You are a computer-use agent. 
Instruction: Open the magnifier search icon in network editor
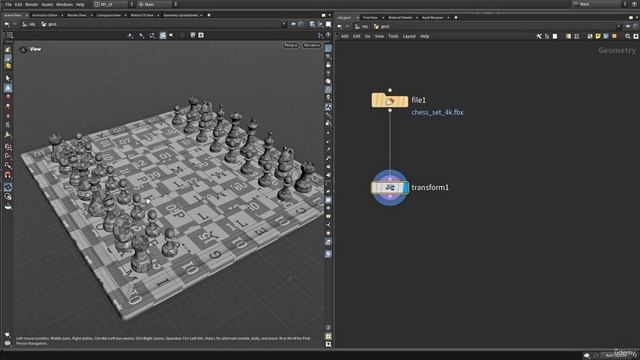(628, 36)
